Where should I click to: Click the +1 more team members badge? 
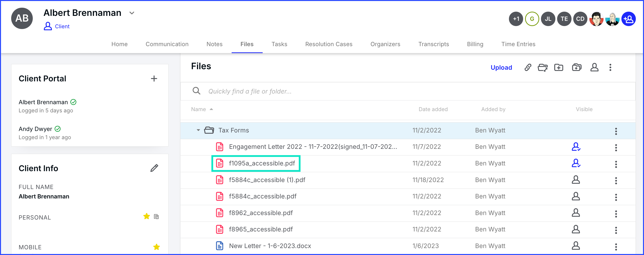pos(516,19)
